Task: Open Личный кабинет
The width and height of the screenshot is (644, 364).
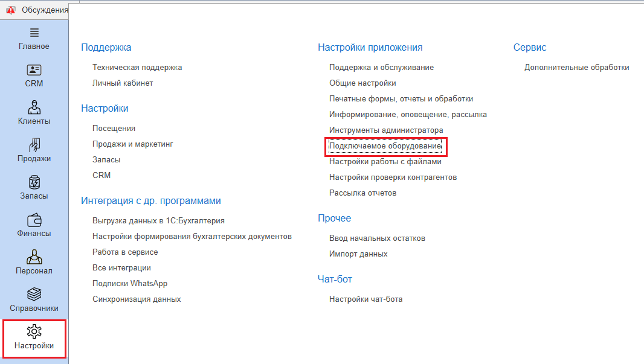Action: 123,83
